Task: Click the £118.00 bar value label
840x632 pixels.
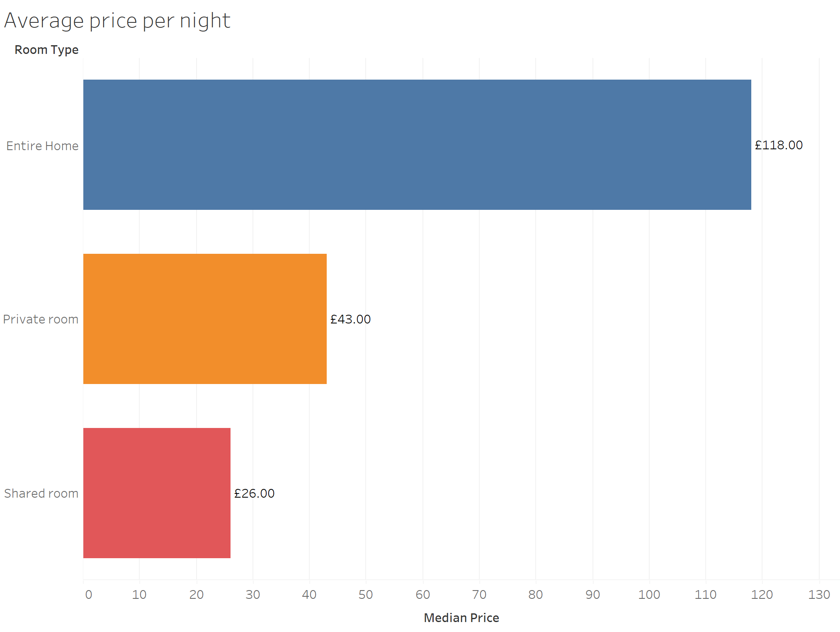Action: (x=778, y=145)
